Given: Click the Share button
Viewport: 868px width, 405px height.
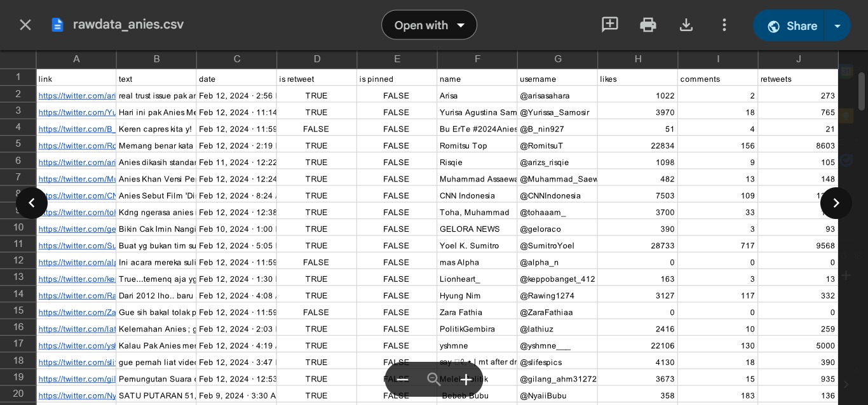Looking at the screenshot, I should pyautogui.click(x=789, y=25).
